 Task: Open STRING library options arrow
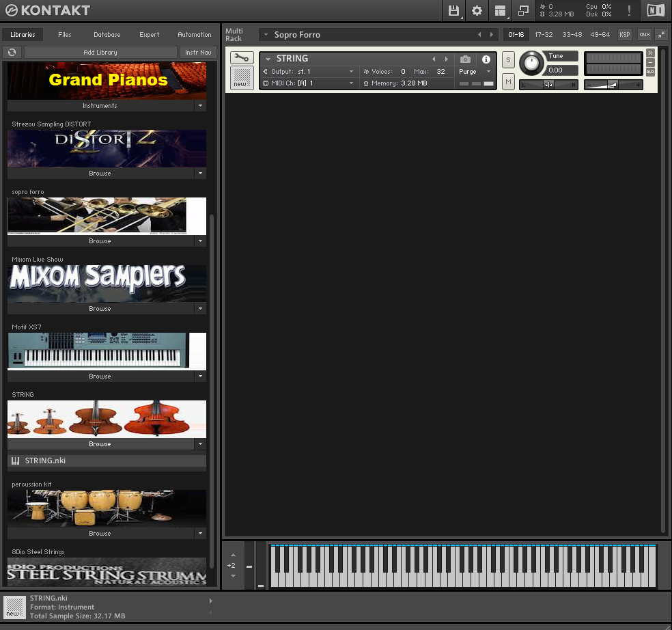(x=200, y=444)
